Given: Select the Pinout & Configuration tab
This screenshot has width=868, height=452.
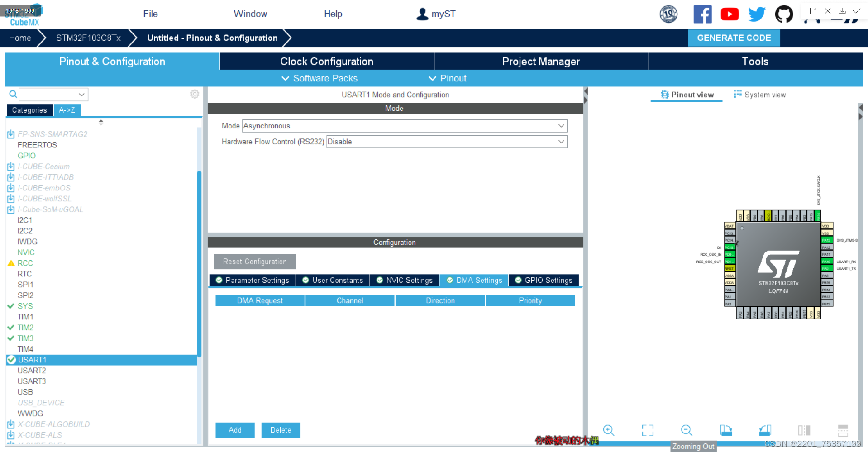Looking at the screenshot, I should (x=112, y=62).
